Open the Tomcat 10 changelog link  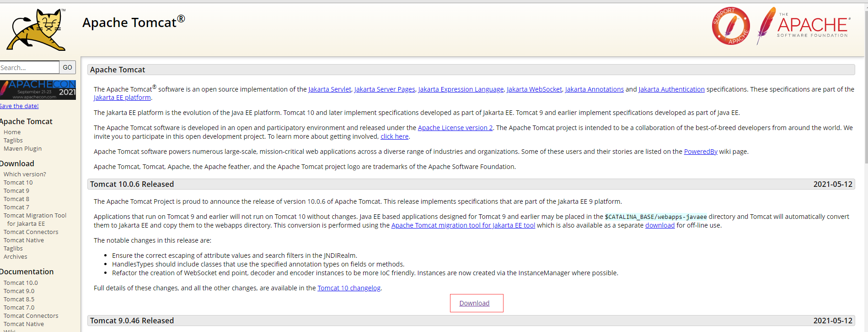[349, 288]
